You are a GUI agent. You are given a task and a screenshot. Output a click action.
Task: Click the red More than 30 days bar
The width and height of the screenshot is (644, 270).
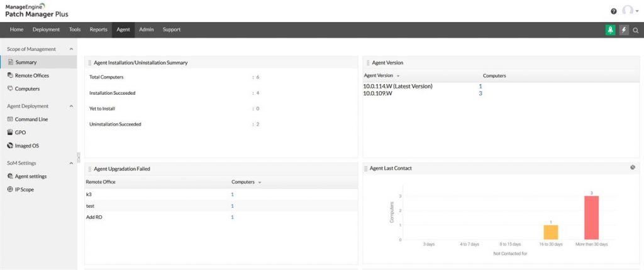(591, 217)
